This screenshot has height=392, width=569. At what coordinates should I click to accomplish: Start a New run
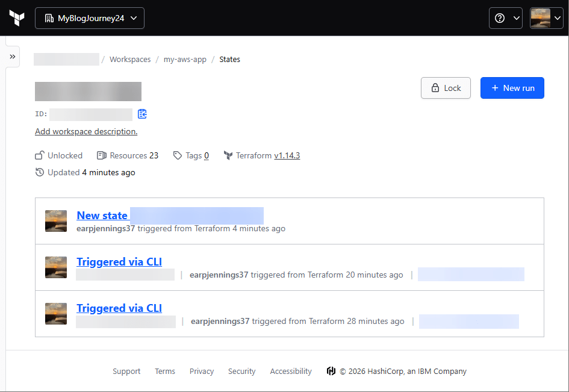(512, 88)
